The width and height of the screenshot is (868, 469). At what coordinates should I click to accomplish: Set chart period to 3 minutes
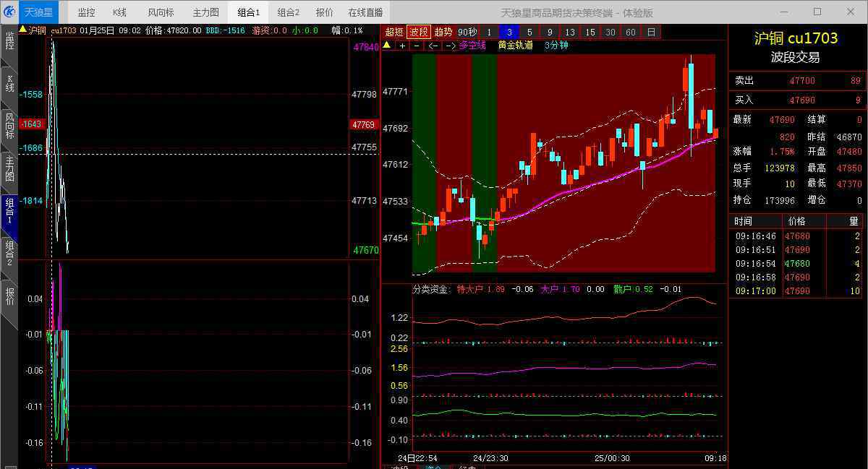point(509,32)
